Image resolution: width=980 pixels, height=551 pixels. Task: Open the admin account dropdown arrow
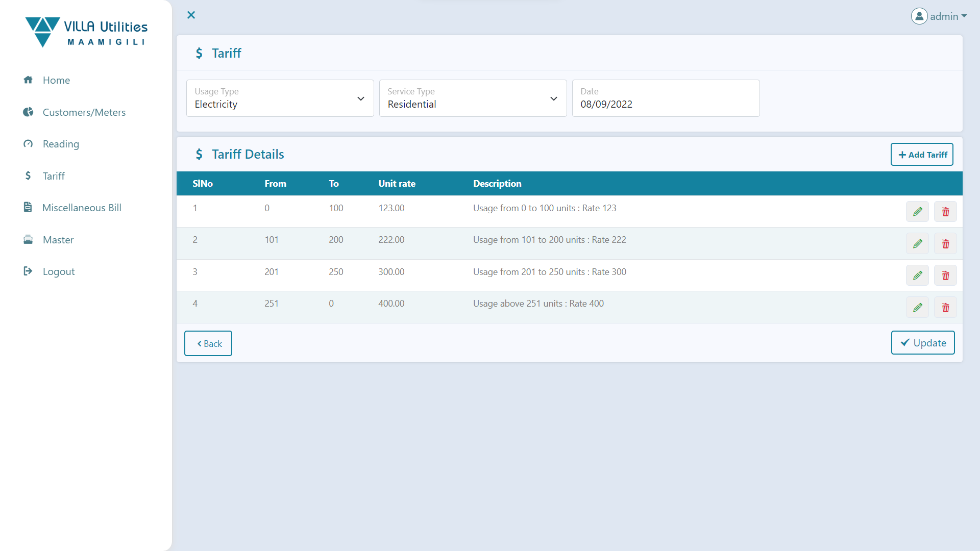tap(964, 16)
